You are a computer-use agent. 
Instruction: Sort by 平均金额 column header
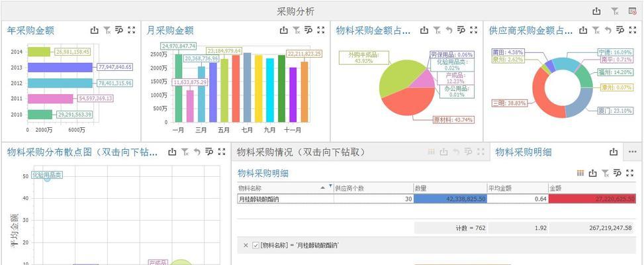click(518, 188)
